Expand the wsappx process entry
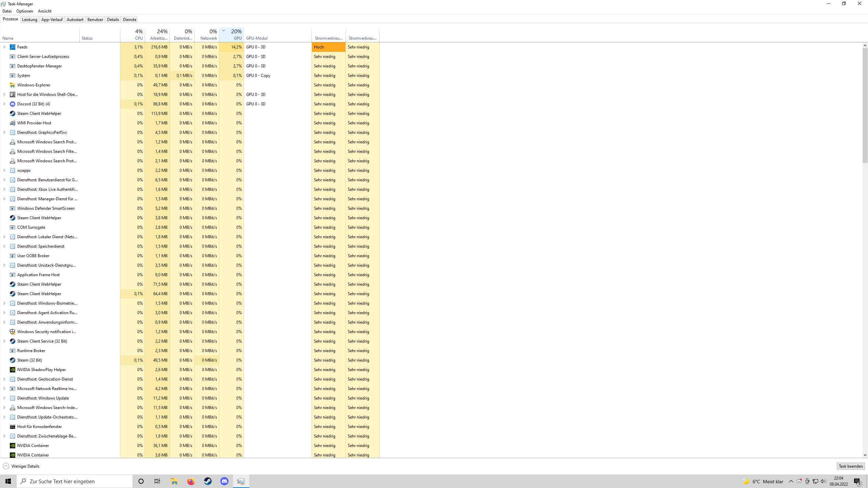This screenshot has height=488, width=868. pos(4,170)
